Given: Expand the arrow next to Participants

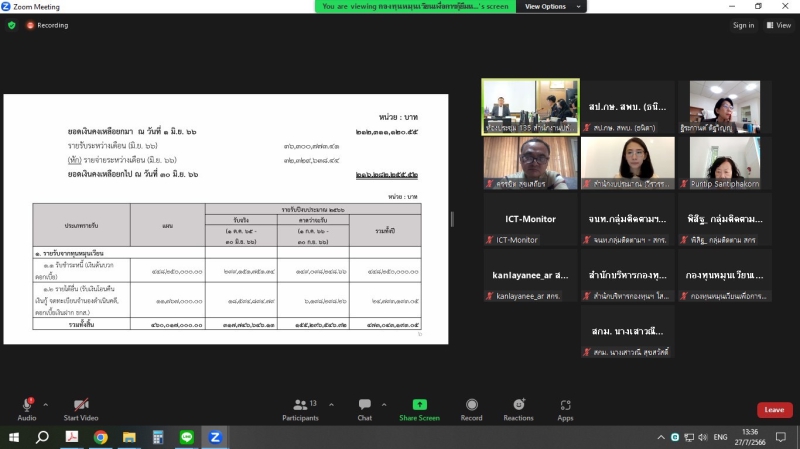Looking at the screenshot, I should pos(332,405).
